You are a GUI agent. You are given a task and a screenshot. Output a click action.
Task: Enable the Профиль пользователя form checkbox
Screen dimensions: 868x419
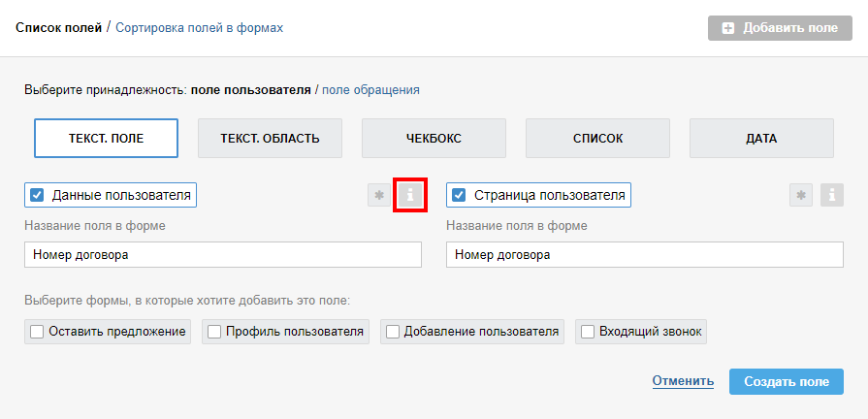214,332
